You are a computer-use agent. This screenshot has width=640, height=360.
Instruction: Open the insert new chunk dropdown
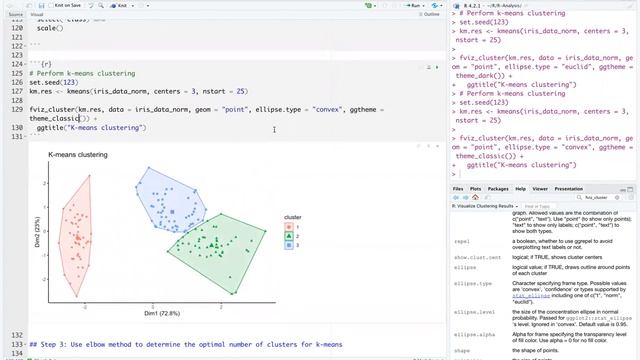(371, 6)
